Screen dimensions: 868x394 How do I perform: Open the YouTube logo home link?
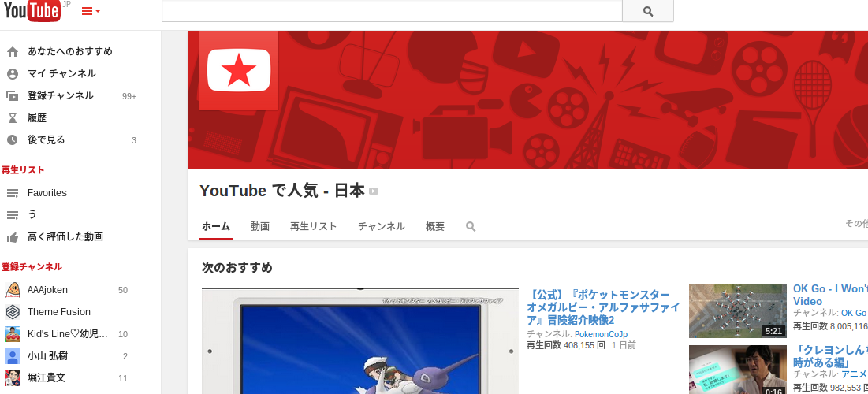[32, 11]
